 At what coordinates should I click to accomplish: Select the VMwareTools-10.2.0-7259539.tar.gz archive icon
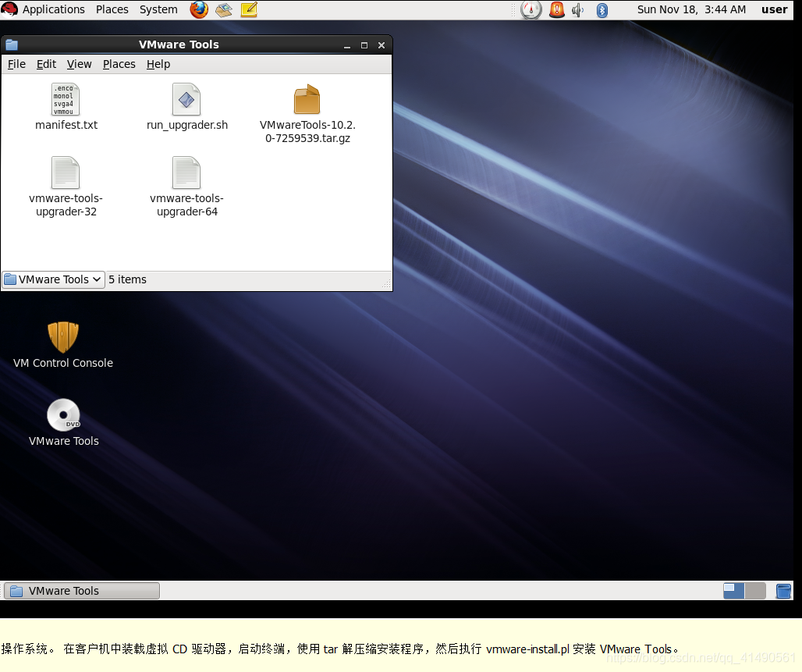pyautogui.click(x=307, y=99)
